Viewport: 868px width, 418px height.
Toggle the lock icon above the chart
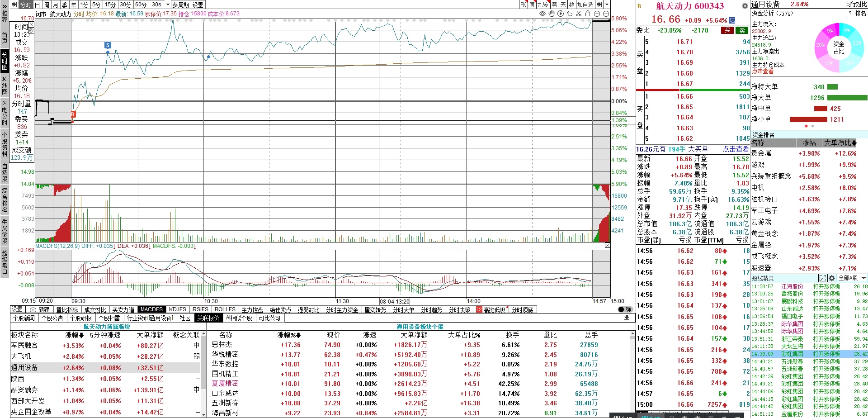(588, 14)
